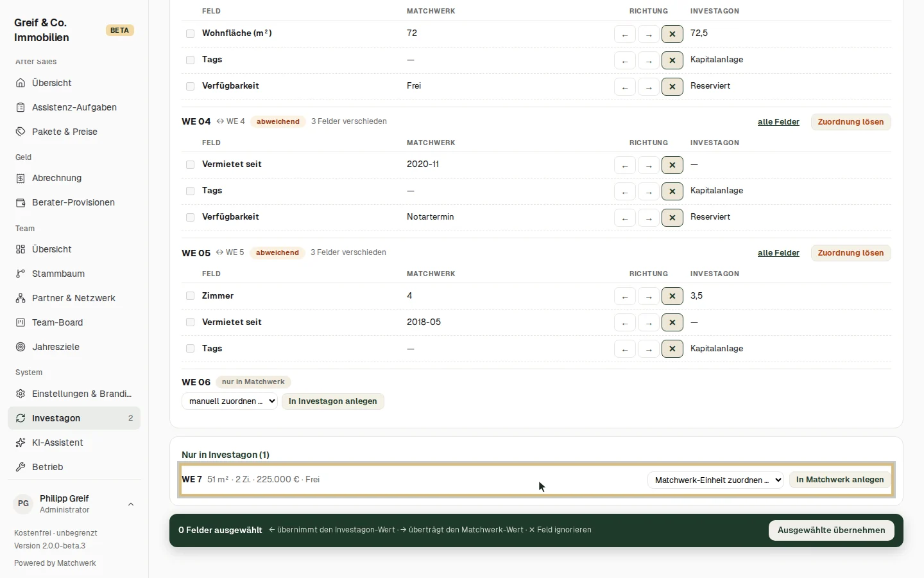Click the Abrechnung sidebar icon
The width and height of the screenshot is (924, 578).
point(21,178)
